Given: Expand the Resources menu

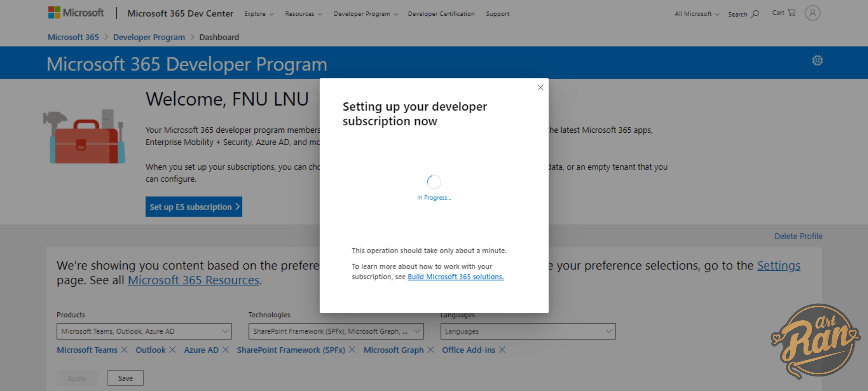Looking at the screenshot, I should [303, 14].
